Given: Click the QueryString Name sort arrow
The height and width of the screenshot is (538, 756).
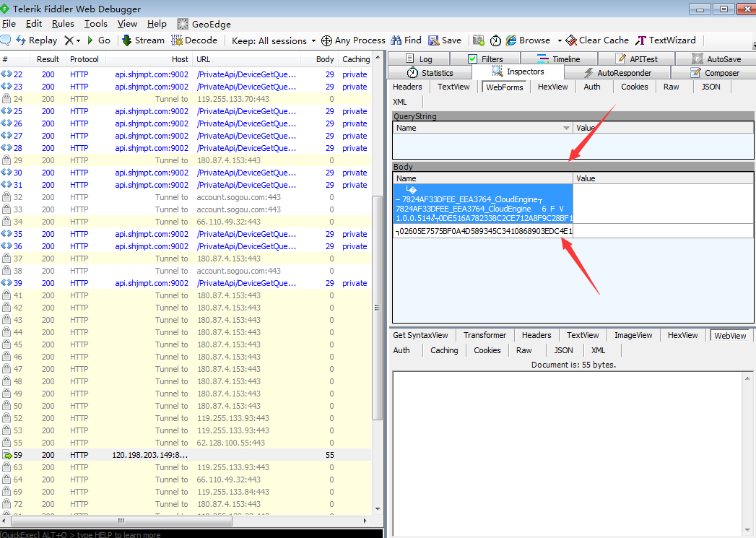Looking at the screenshot, I should coord(567,129).
